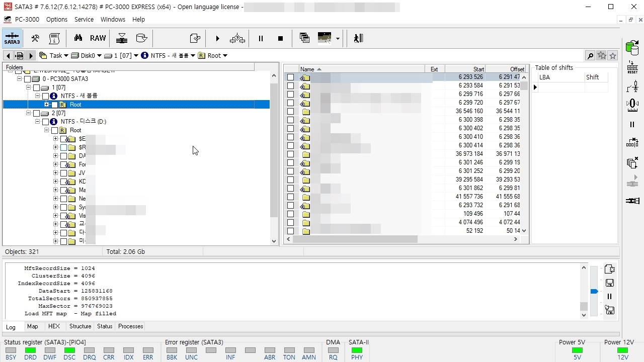This screenshot has height=362, width=644.
Task: Click the pause icon in the right sidebar
Action: [x=632, y=124]
